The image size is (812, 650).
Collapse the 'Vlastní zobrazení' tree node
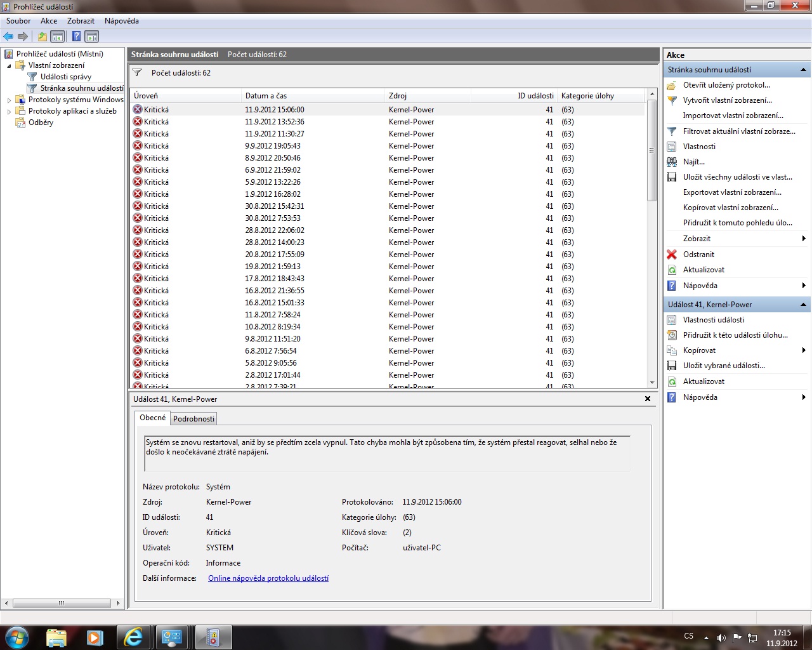9,65
